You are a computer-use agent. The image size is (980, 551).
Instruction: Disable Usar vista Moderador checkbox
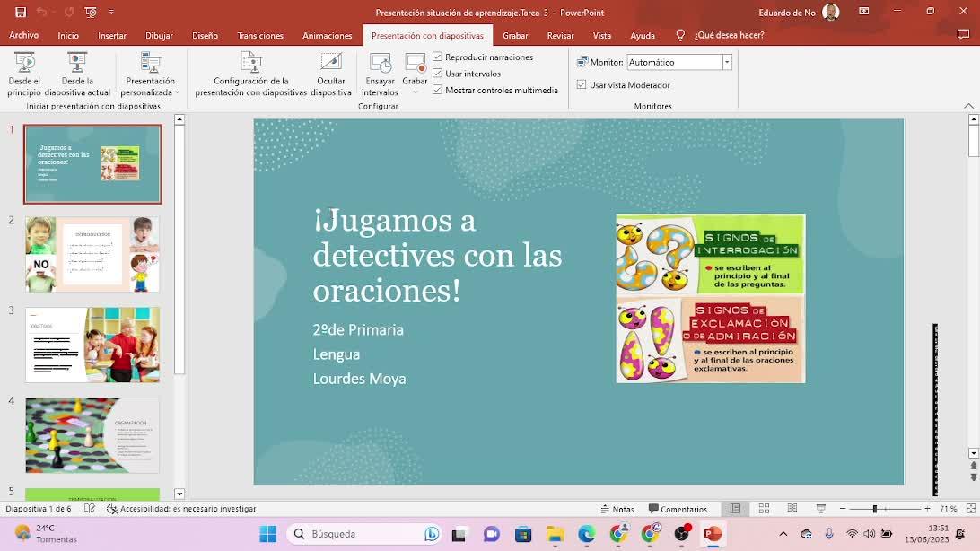click(x=582, y=85)
